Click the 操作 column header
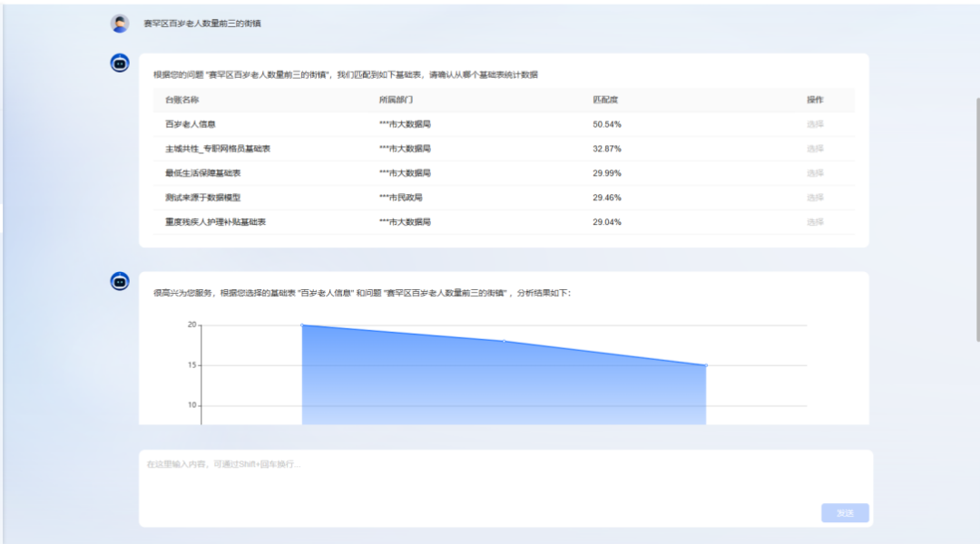 pos(814,100)
